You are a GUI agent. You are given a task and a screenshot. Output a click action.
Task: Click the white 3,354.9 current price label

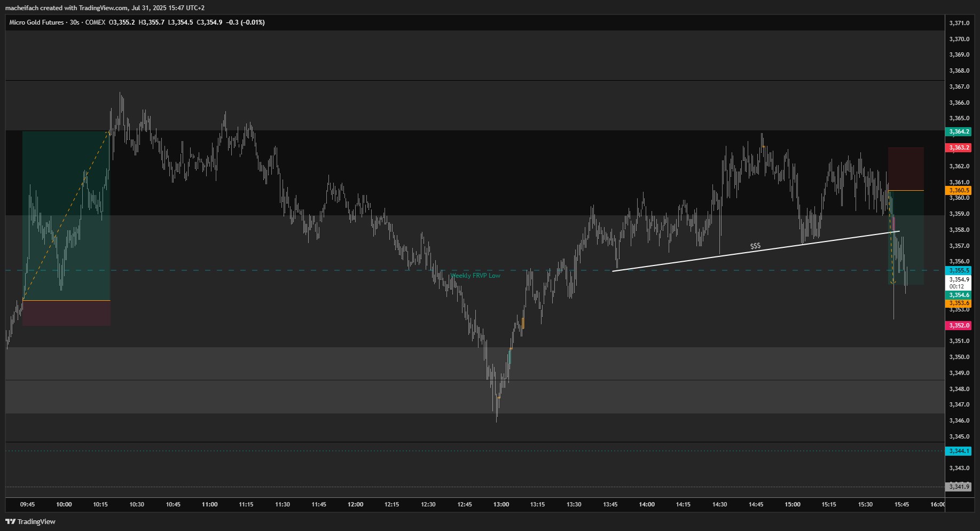point(959,279)
